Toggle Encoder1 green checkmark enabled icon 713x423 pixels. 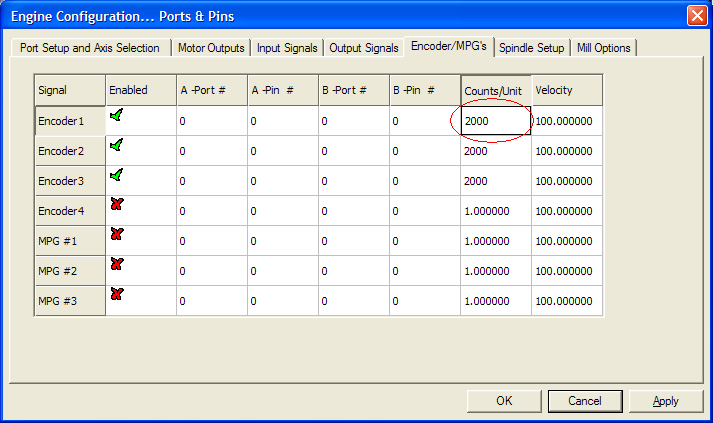click(117, 116)
